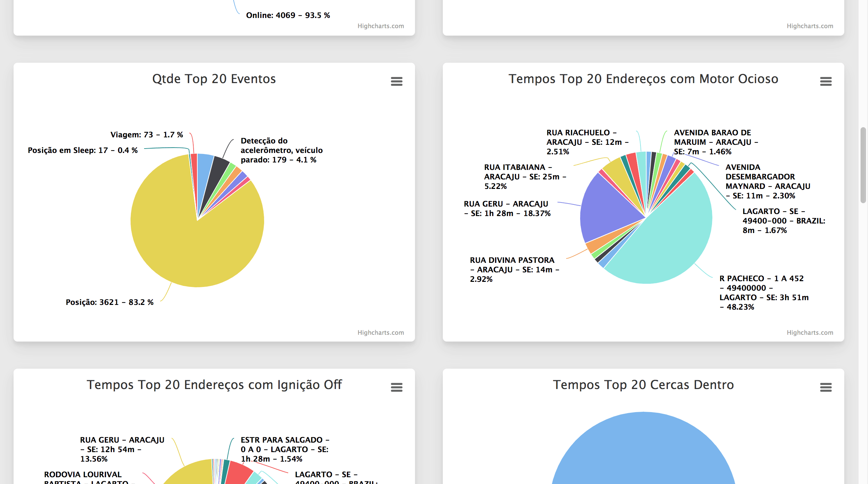Select the 'RUA GERU – ARACAJU – SE: 1h 28m' label
The height and width of the screenshot is (484, 868).
pos(507,209)
